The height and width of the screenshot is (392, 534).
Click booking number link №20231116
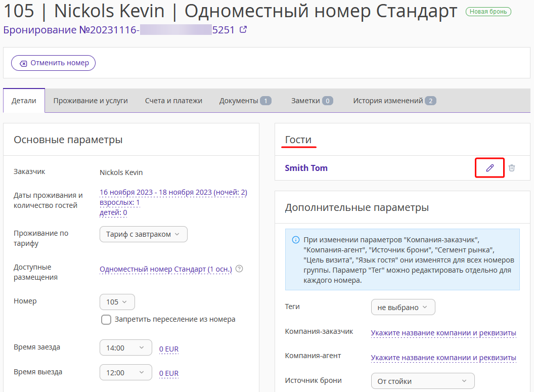(x=119, y=30)
